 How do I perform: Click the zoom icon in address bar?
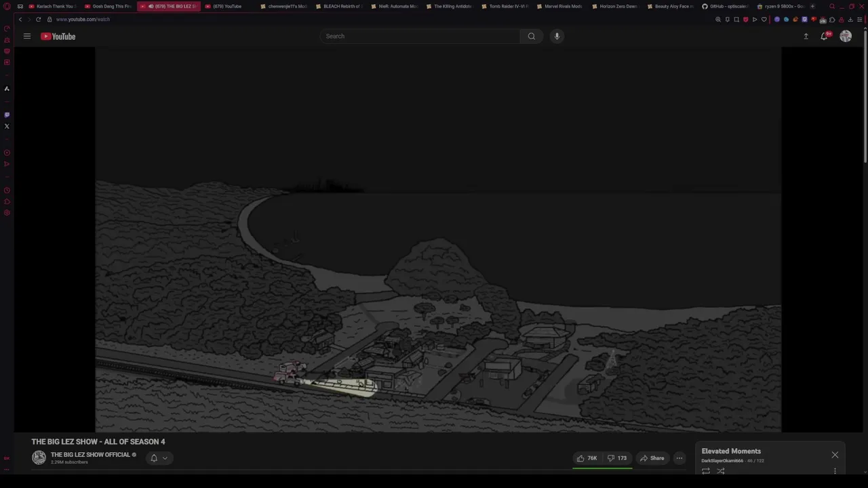pos(718,19)
